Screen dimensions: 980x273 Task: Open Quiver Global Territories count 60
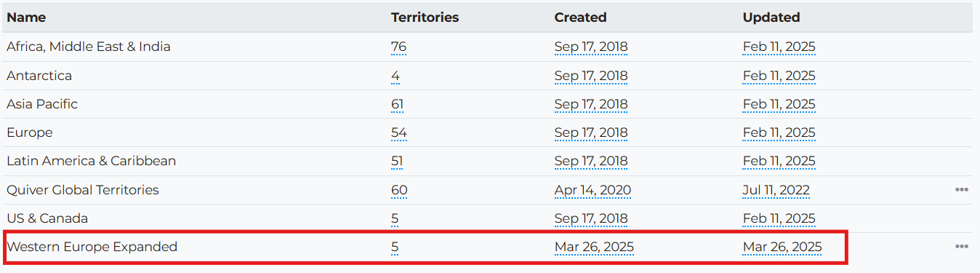(x=399, y=190)
